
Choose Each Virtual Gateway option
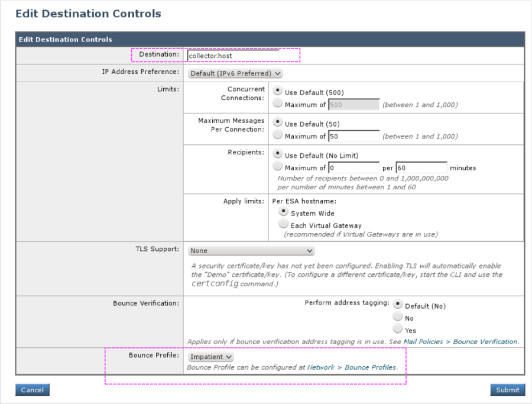(284, 224)
